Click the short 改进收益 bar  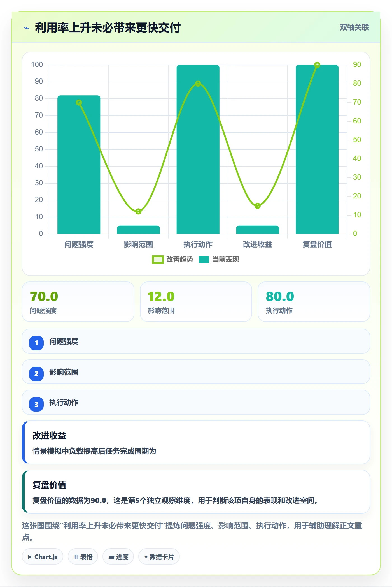tap(258, 230)
